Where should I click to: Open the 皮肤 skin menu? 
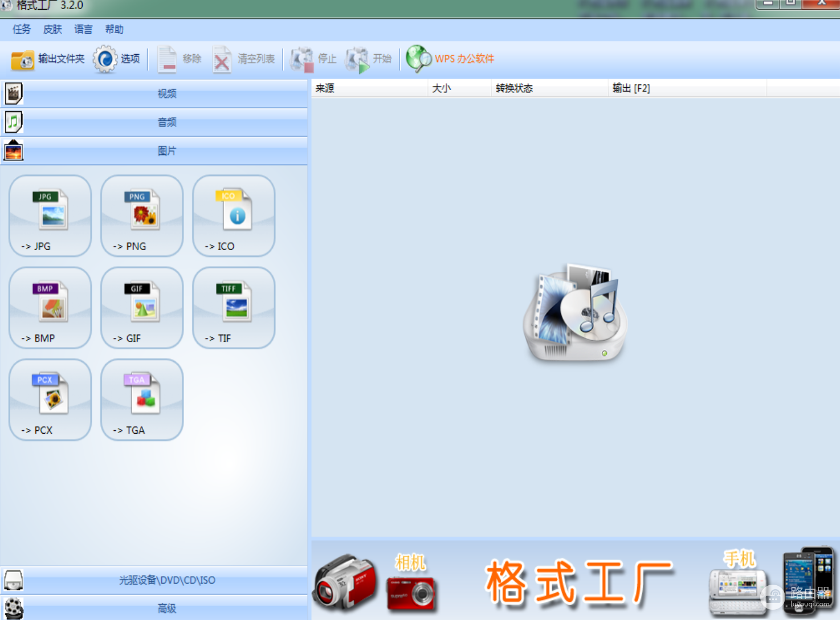tap(52, 29)
